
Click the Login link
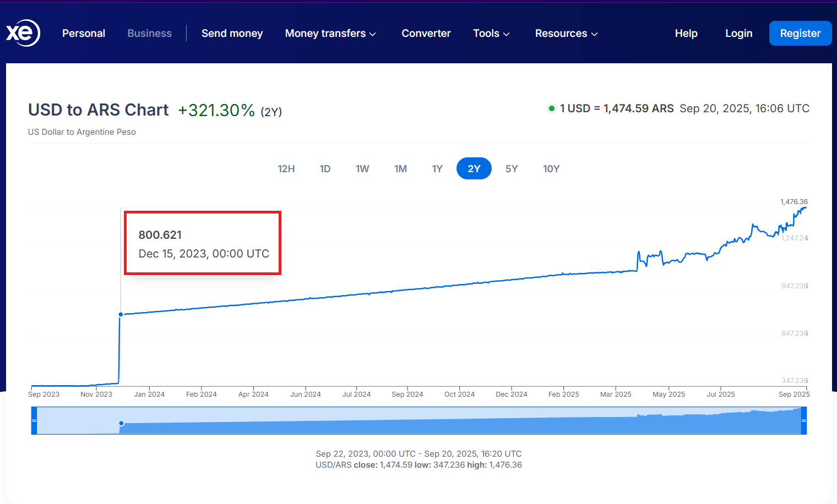738,34
